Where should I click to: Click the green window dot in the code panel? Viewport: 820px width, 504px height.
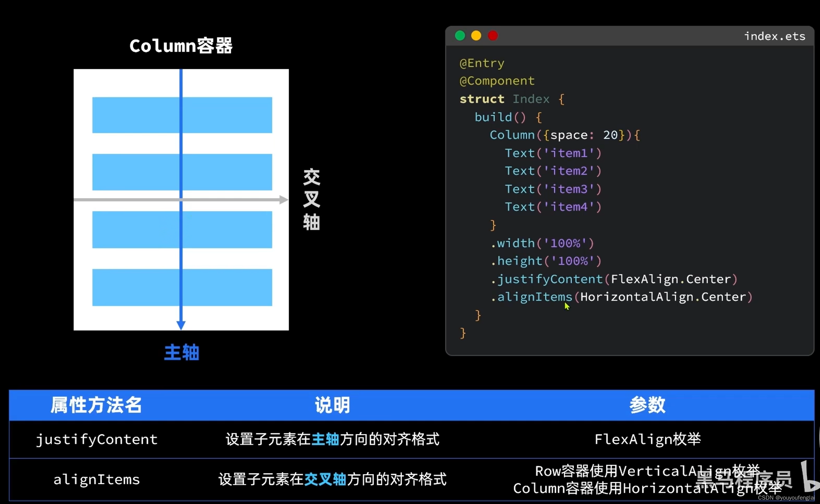(x=460, y=35)
